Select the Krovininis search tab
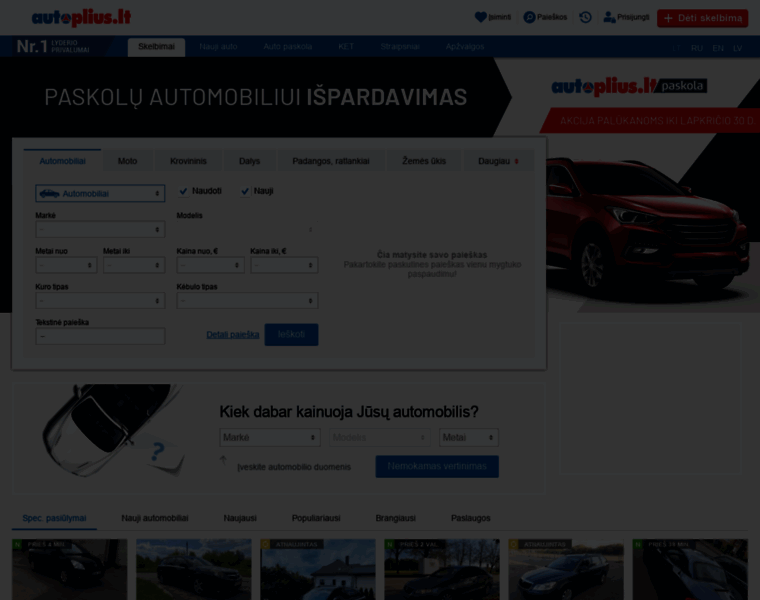This screenshot has width=760, height=600. point(188,161)
